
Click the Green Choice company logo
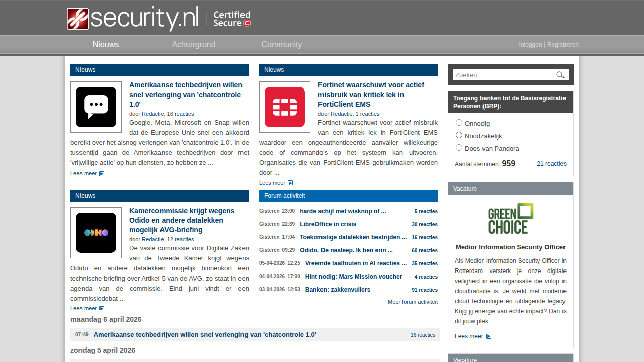(x=510, y=218)
